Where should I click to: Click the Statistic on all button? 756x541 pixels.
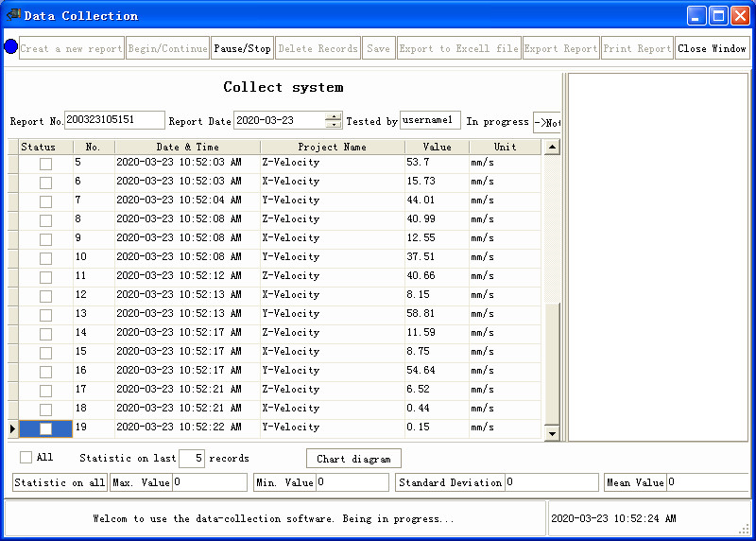(60, 482)
